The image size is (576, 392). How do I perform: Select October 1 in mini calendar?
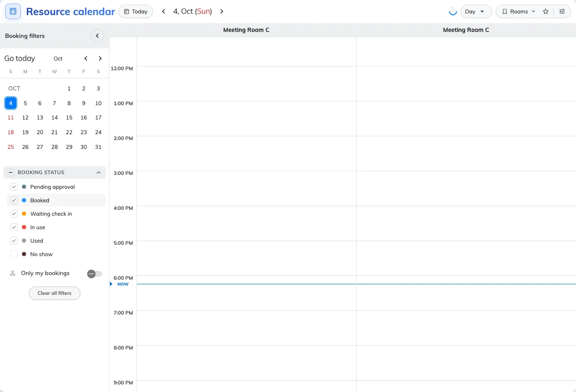coord(69,88)
